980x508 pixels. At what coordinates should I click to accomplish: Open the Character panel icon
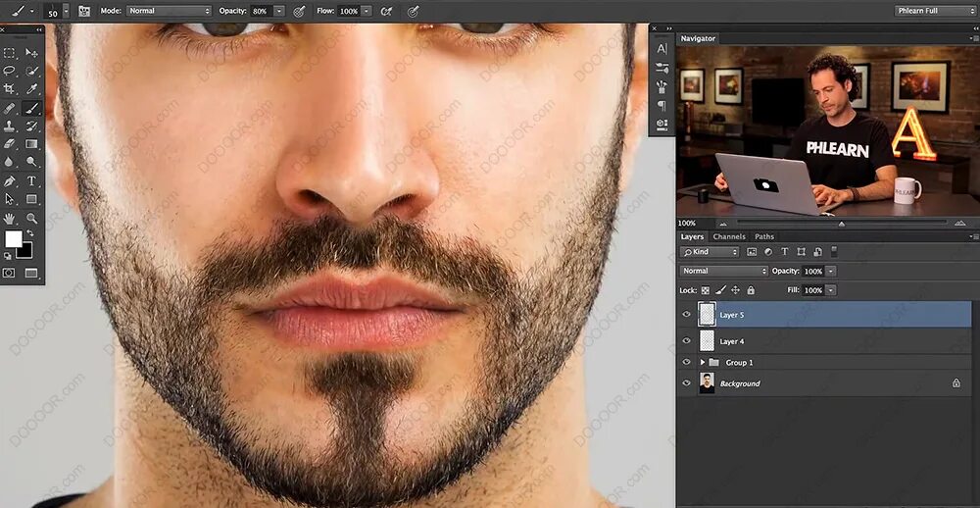pos(662,49)
